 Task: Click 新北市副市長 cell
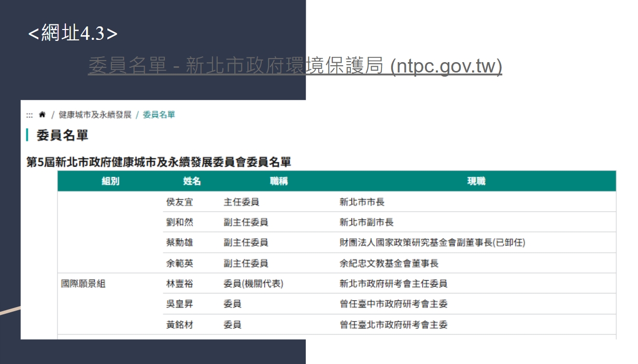(x=366, y=222)
